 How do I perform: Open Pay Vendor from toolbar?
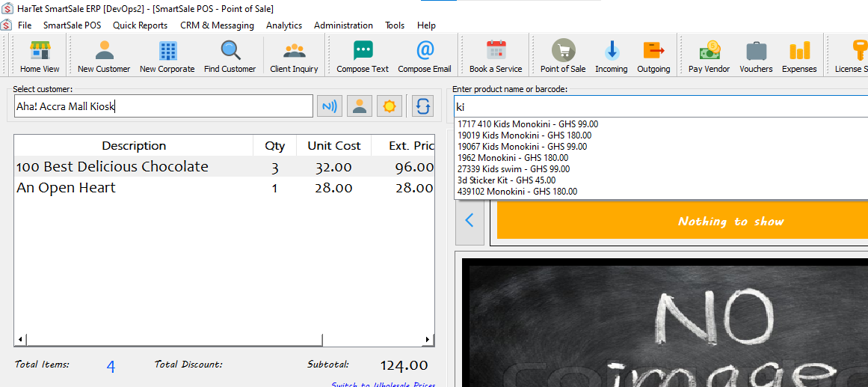(709, 56)
